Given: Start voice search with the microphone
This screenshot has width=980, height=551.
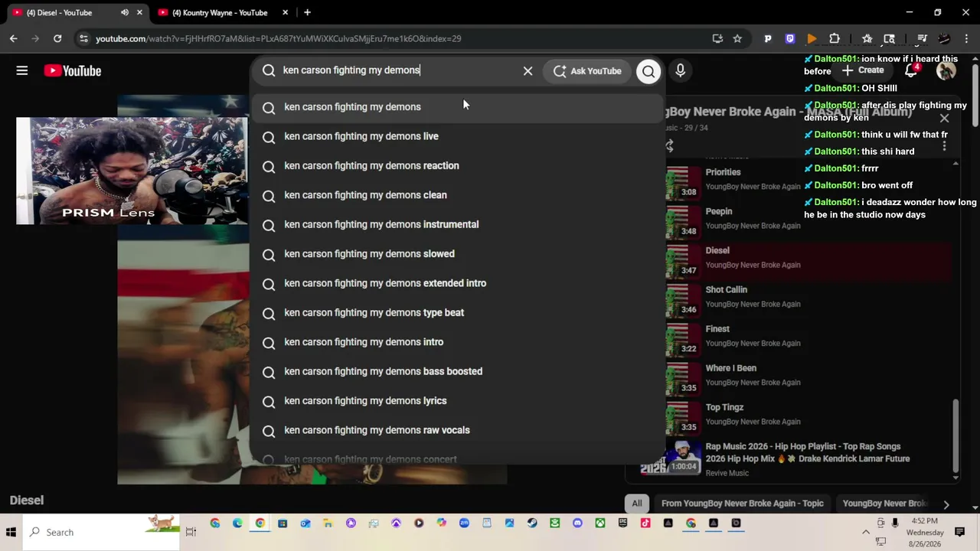Looking at the screenshot, I should click(x=680, y=70).
